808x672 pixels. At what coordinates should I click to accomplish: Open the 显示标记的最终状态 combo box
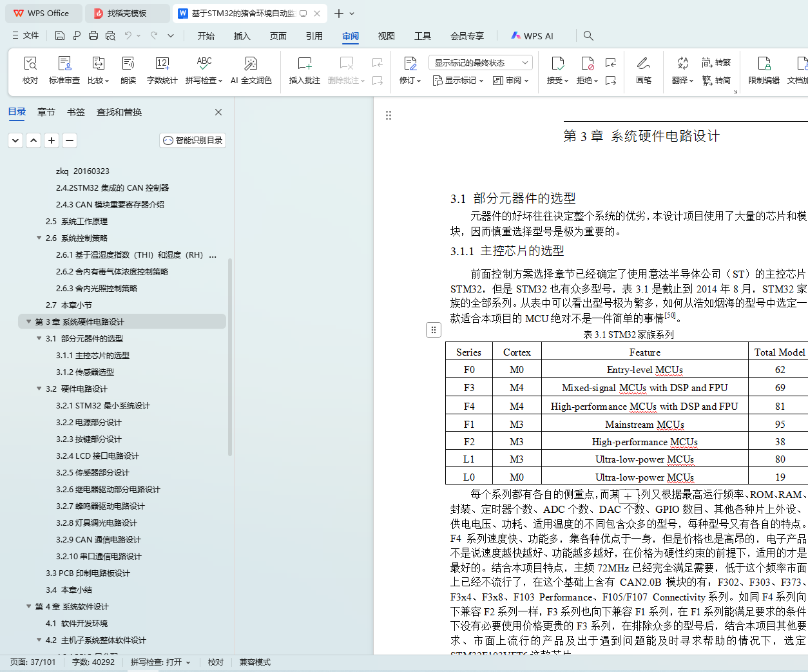tap(480, 62)
